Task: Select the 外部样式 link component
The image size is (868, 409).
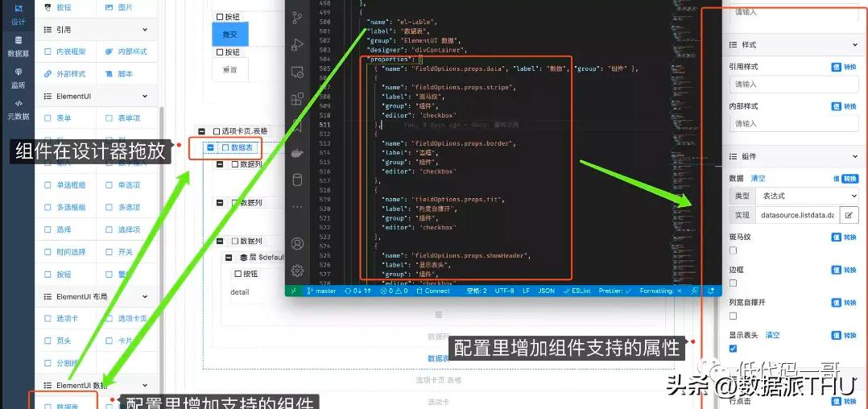Action: [65, 73]
